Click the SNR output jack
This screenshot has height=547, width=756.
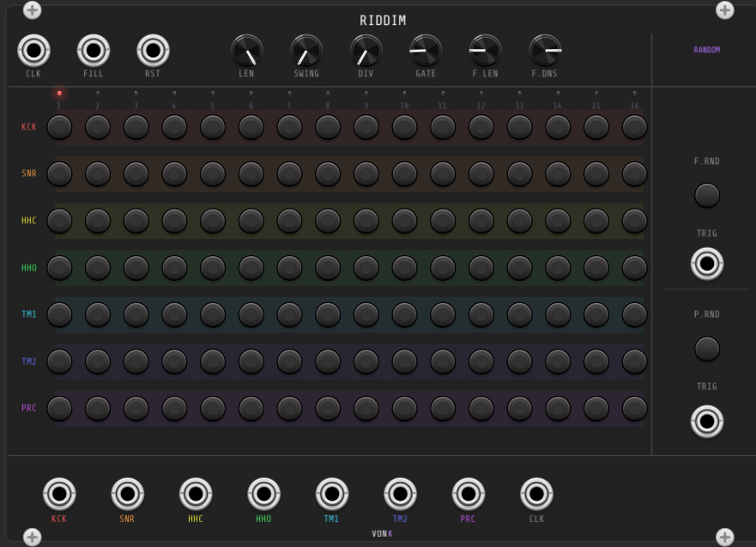127,494
